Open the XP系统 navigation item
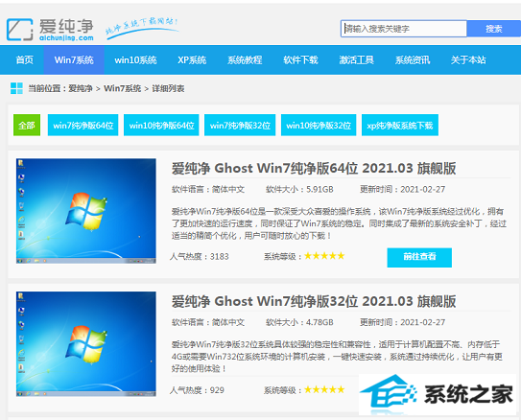Screen dimensions: 521x420 [x=192, y=60]
